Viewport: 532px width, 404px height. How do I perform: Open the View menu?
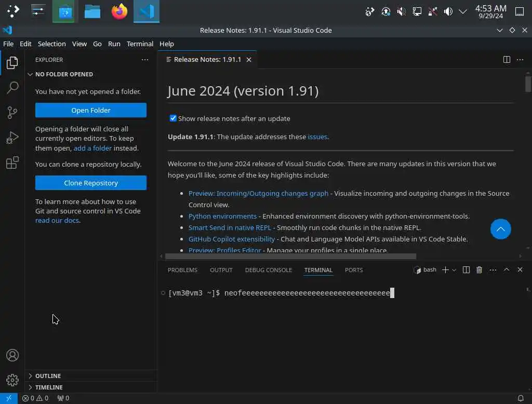79,44
